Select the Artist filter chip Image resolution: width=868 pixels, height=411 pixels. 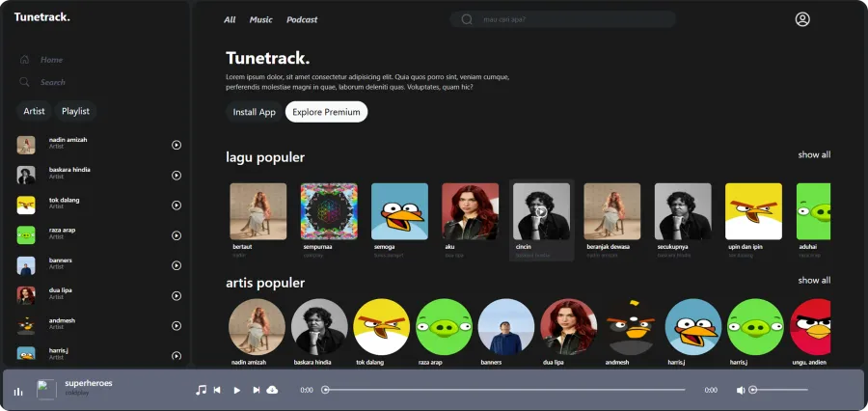34,111
